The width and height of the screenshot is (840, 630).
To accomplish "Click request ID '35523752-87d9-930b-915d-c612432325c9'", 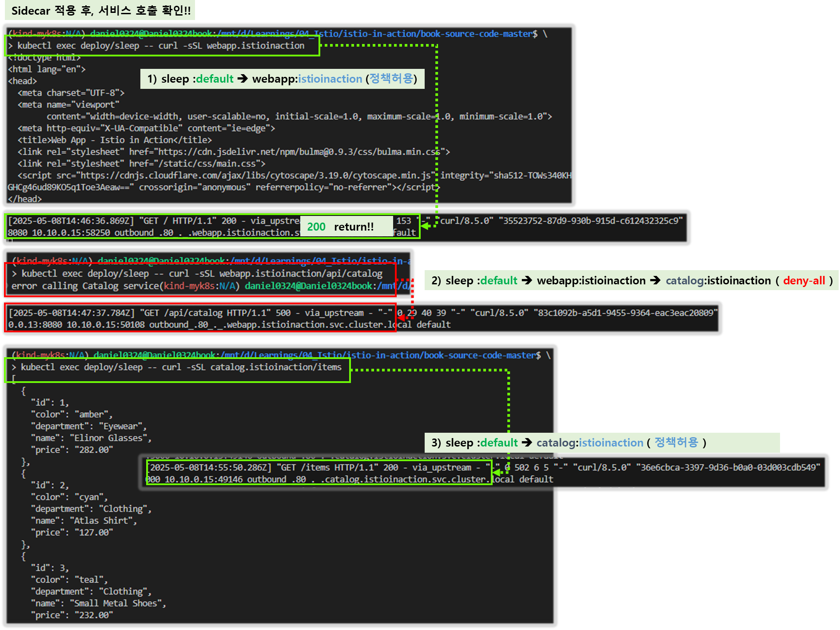I will click(590, 221).
